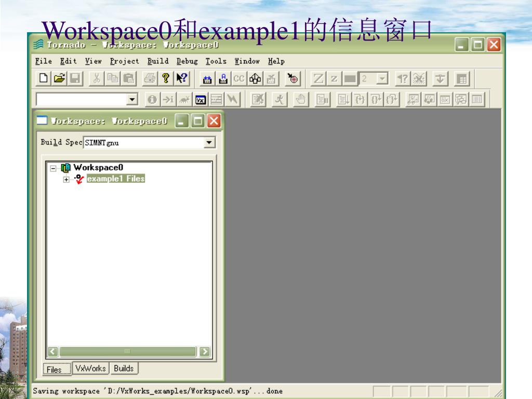Switch to the VxWorks tab
The height and width of the screenshot is (399, 532).
point(90,368)
